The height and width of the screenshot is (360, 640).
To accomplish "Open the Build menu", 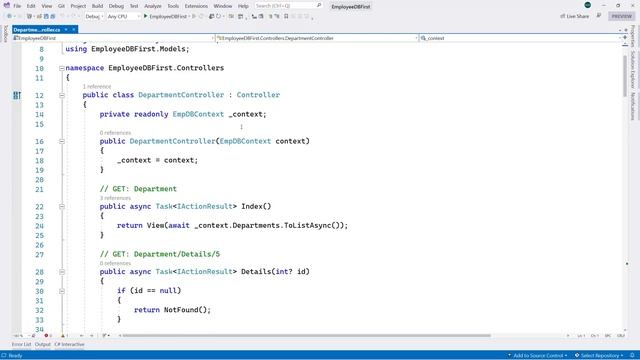I will click(x=97, y=6).
